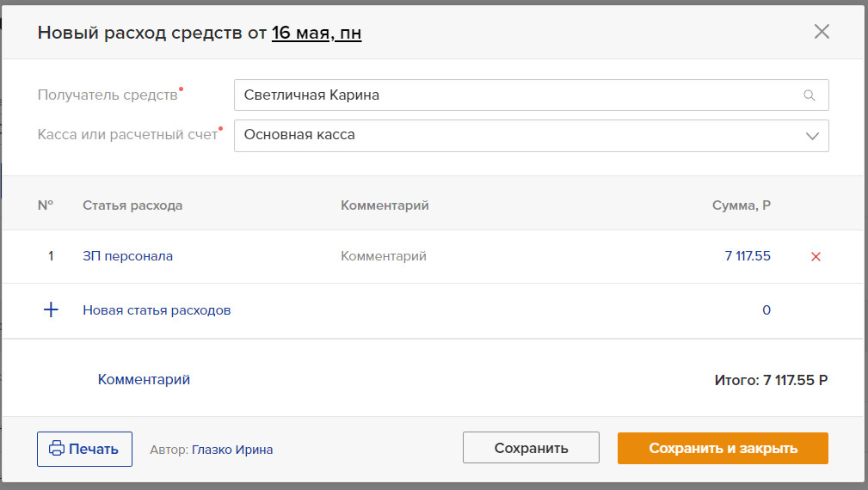The width and height of the screenshot is (868, 490).
Task: Close the Новый расход средств dialog
Action: click(822, 32)
